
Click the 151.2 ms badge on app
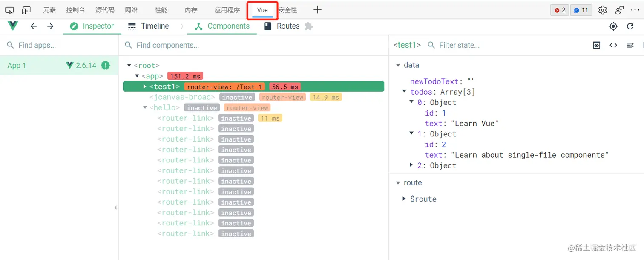(185, 76)
